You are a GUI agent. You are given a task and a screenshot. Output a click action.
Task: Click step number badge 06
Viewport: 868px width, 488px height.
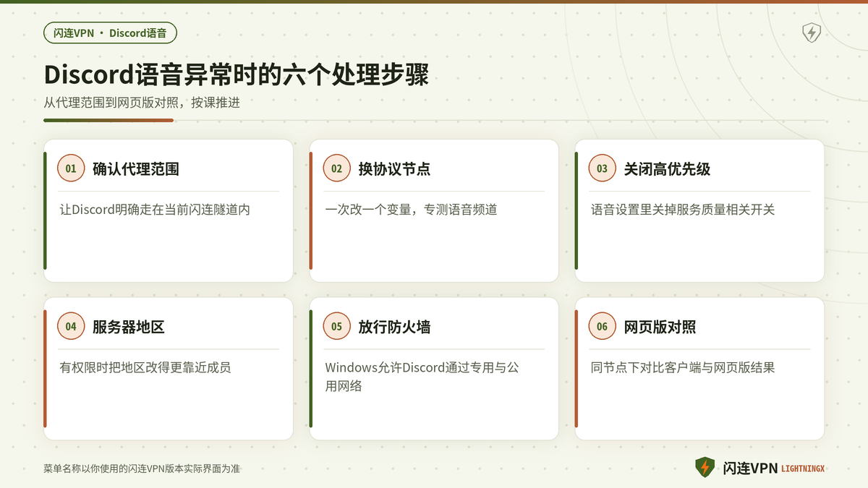pos(602,327)
